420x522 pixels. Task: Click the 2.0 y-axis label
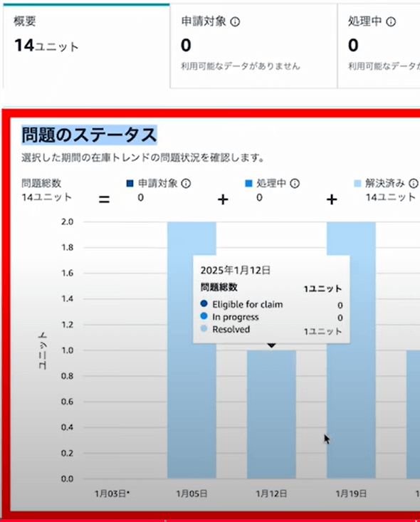(x=67, y=221)
